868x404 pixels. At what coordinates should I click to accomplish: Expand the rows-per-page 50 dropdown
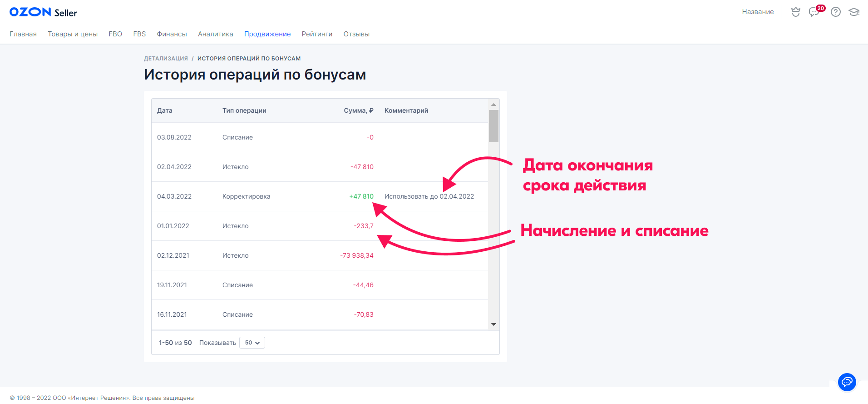click(252, 343)
